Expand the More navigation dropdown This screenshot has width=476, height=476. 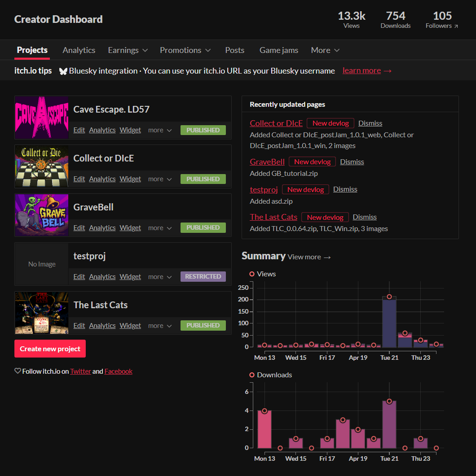[x=325, y=50]
